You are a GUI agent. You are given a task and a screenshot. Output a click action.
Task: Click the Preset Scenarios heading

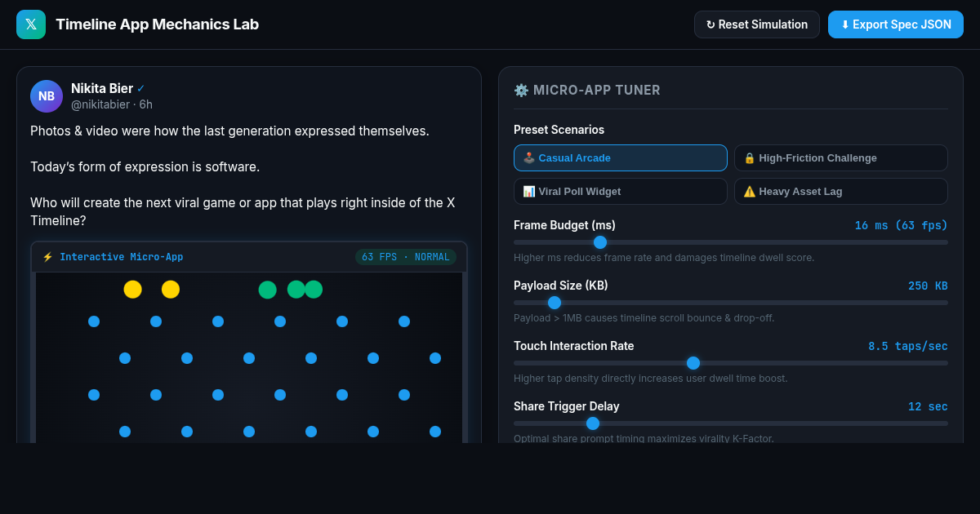559,130
